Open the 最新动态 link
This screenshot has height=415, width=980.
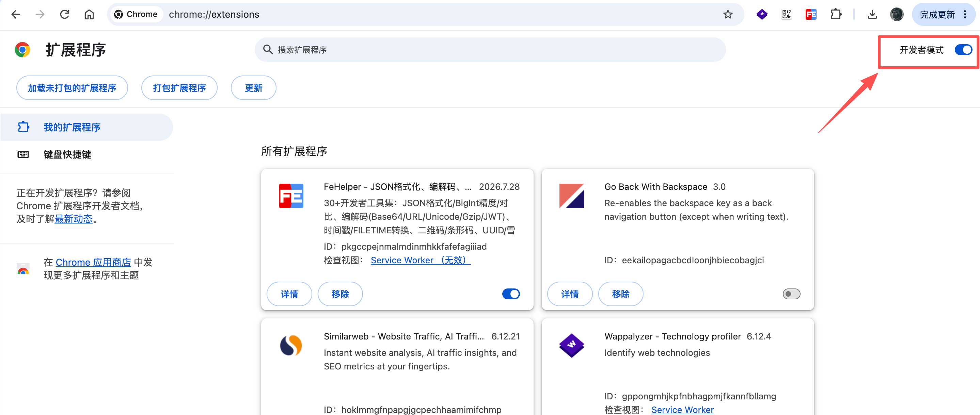pyautogui.click(x=74, y=219)
